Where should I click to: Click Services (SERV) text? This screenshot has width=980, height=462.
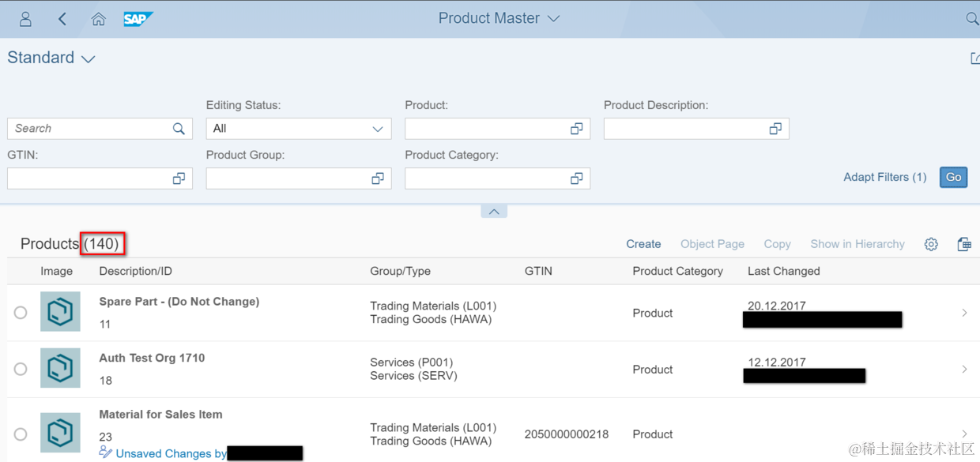[x=413, y=376]
